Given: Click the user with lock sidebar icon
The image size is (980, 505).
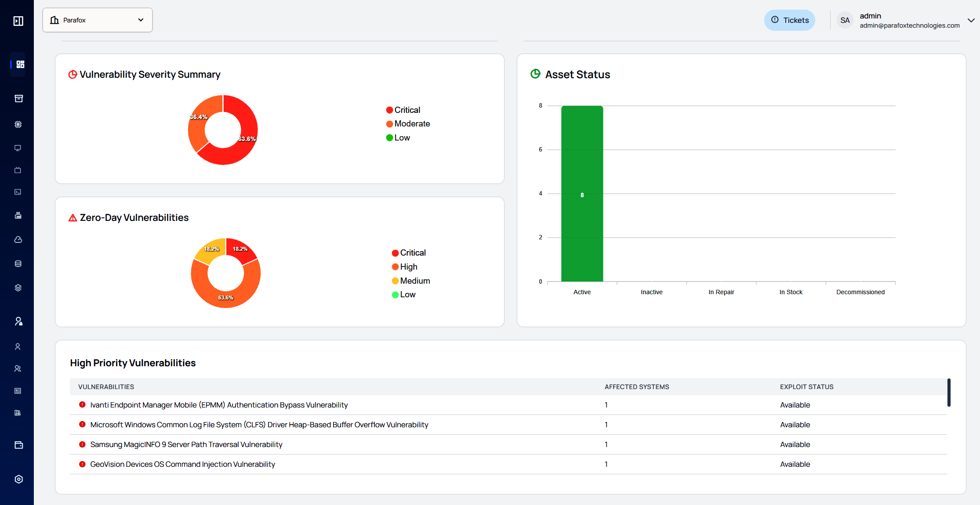Looking at the screenshot, I should tap(18, 321).
